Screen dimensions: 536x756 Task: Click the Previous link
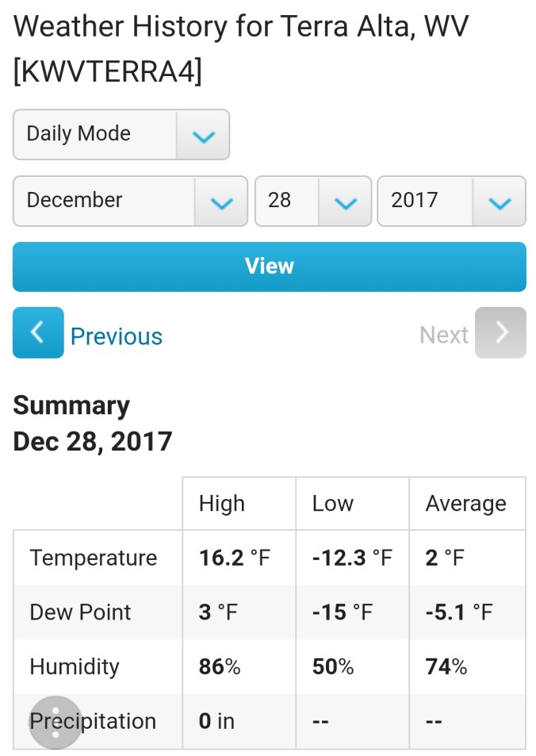click(x=116, y=335)
